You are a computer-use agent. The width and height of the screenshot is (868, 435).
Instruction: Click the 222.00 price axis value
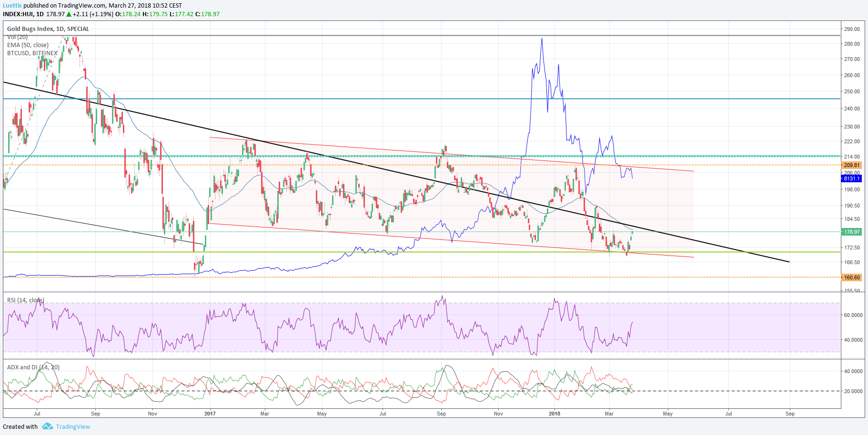(x=852, y=141)
